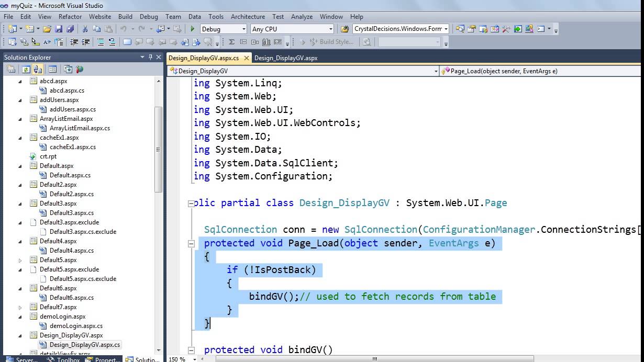Image resolution: width=644 pixels, height=362 pixels.
Task: Select Default3.aspx.cs.exclude file
Action: pos(83,232)
